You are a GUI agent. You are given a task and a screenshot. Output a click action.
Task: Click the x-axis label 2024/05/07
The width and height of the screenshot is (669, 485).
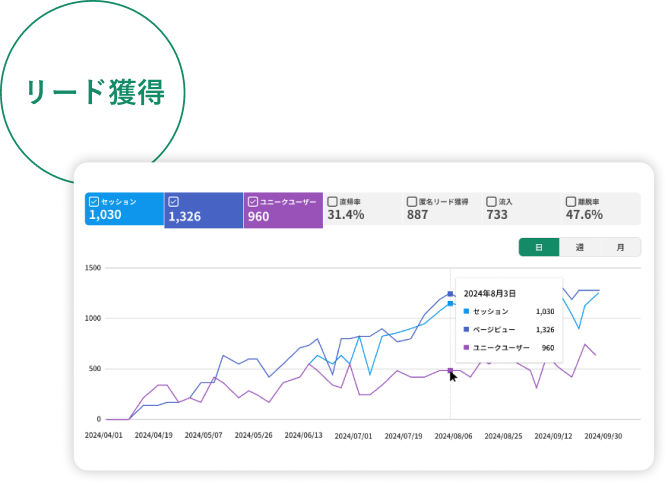coord(204,436)
